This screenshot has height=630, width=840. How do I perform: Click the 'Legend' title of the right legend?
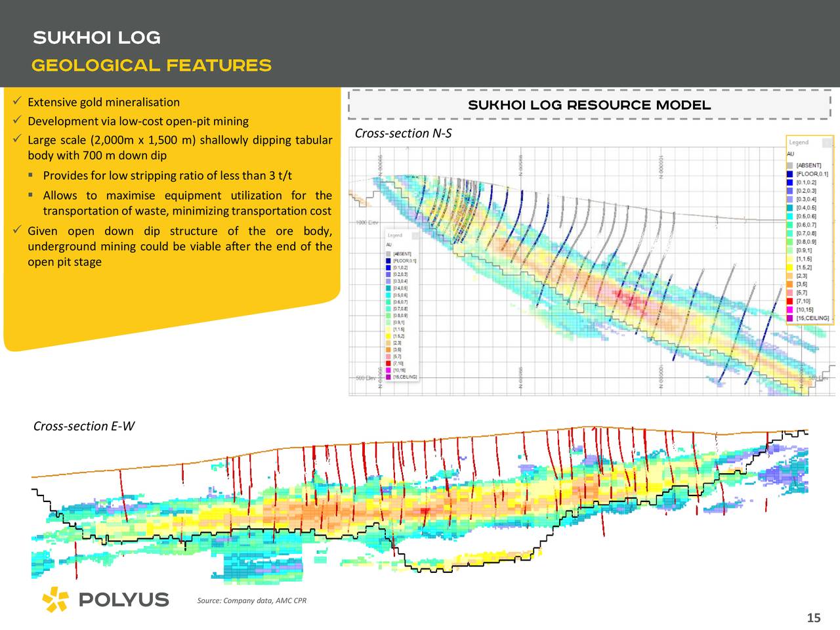[x=799, y=142]
